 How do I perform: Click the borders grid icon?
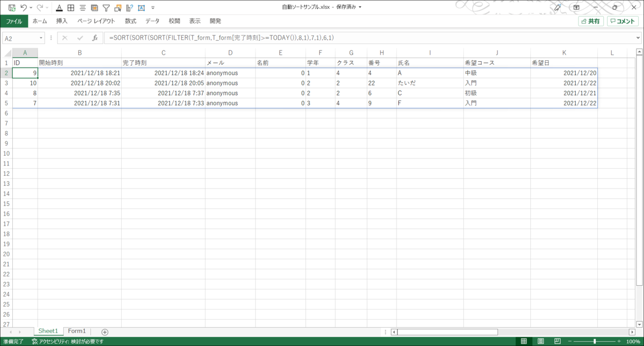pos(70,8)
